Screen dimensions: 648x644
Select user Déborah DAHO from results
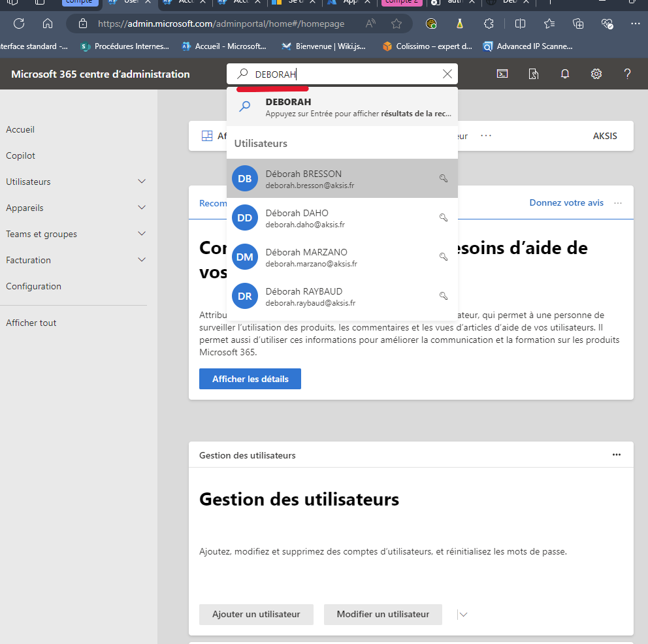coord(342,217)
